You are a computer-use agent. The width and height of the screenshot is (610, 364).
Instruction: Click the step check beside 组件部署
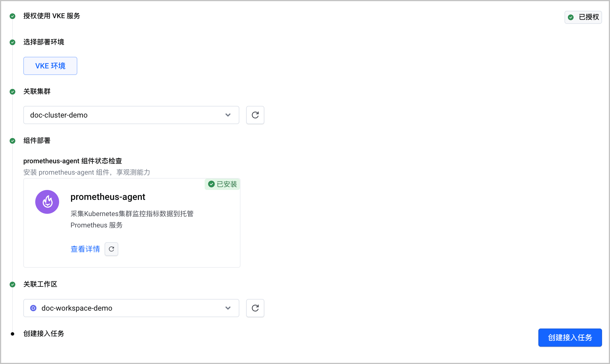(x=13, y=141)
